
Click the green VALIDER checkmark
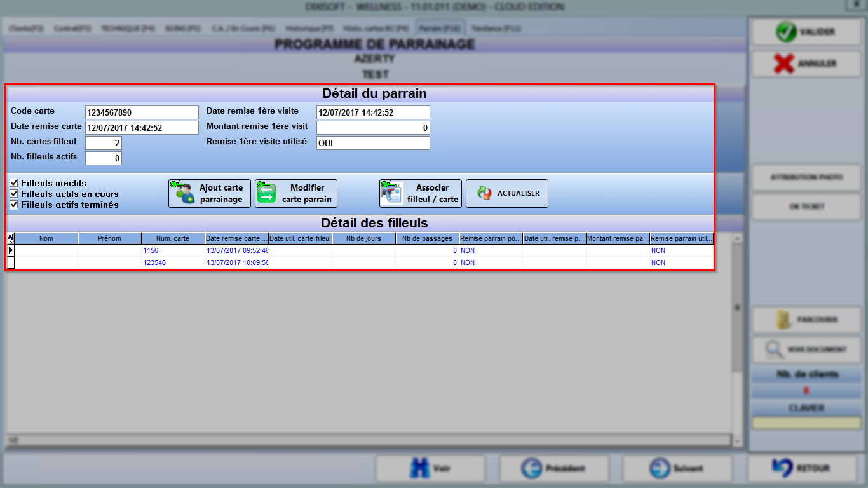(787, 32)
